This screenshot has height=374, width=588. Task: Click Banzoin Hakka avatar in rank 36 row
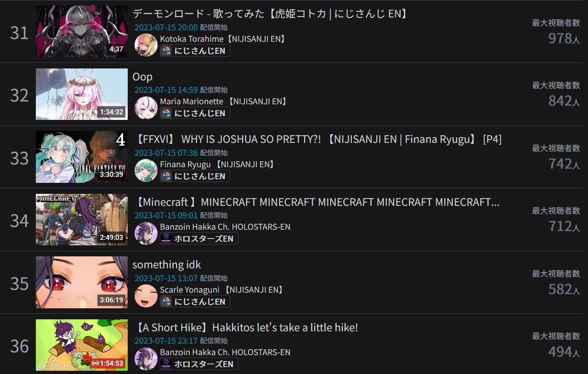(x=146, y=358)
